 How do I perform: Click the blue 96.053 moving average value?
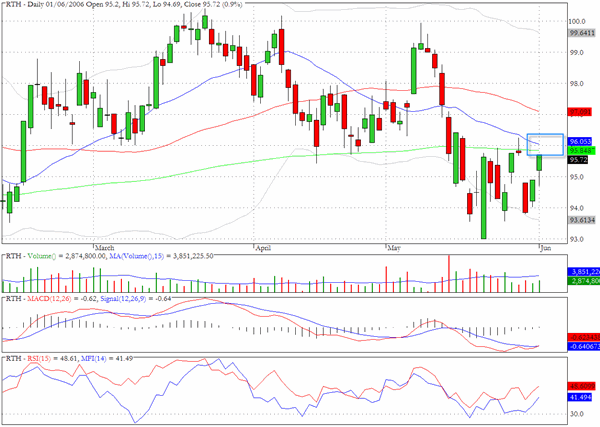(x=580, y=142)
